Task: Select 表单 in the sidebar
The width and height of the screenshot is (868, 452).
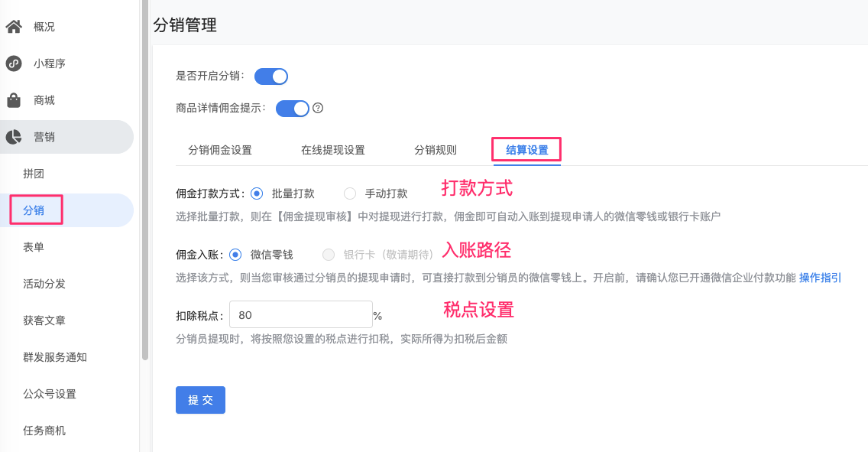Action: (34, 247)
